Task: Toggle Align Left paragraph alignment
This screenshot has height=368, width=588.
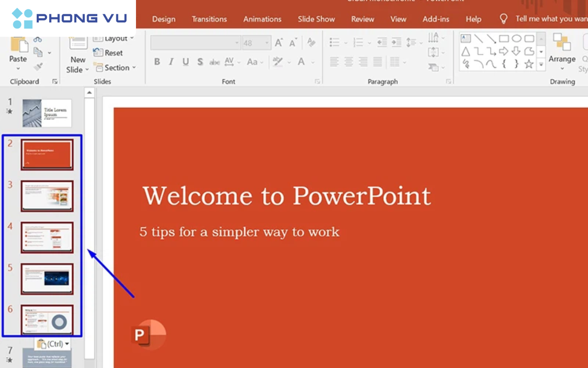Action: coord(334,62)
